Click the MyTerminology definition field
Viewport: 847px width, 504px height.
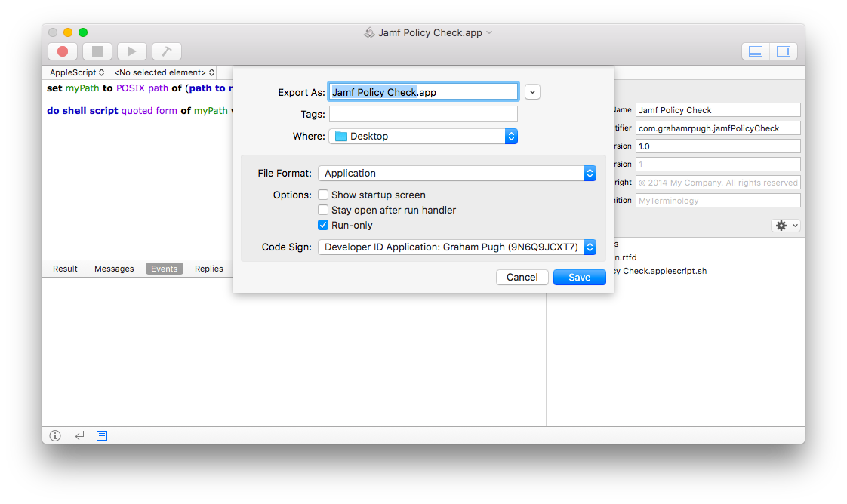(718, 201)
